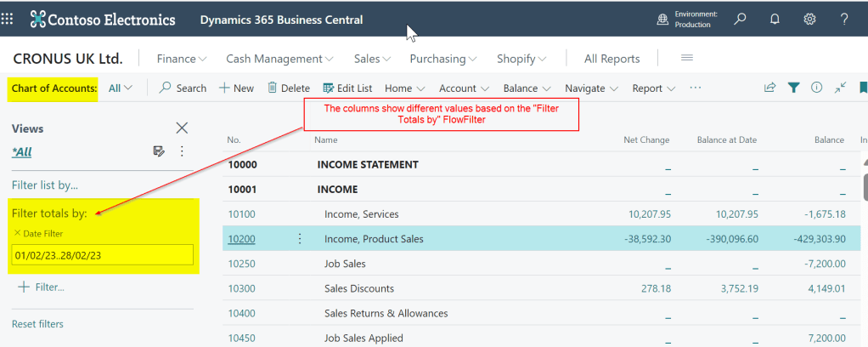Viewport: 868px width, 347px height.
Task: Open account 10200 link
Action: click(x=241, y=239)
